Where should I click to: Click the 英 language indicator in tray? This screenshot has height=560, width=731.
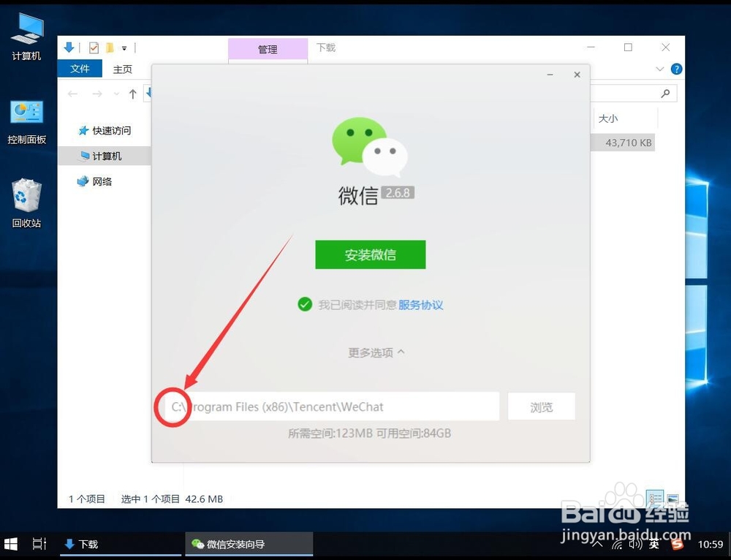pyautogui.click(x=654, y=544)
